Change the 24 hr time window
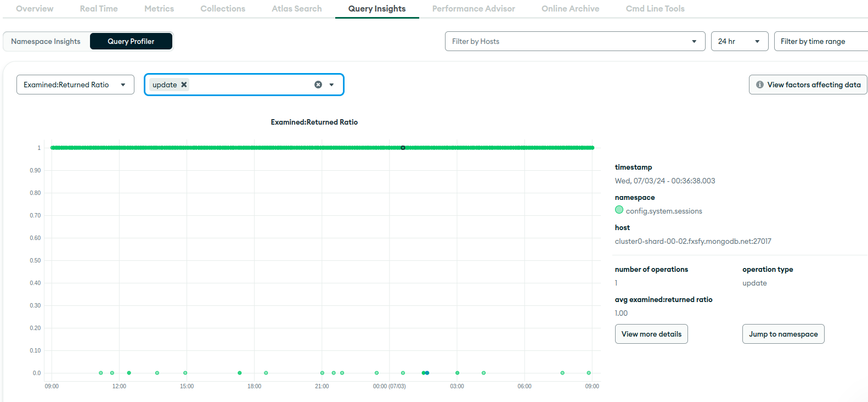 click(739, 41)
